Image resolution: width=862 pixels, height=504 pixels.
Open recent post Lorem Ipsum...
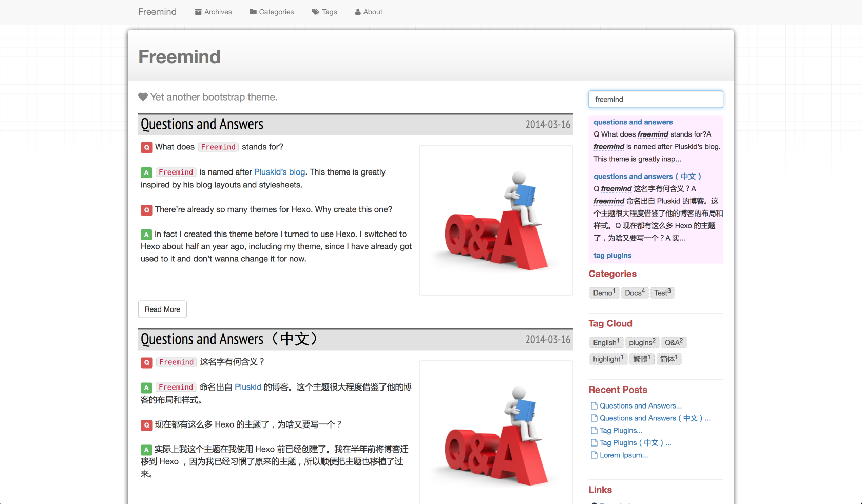click(624, 455)
